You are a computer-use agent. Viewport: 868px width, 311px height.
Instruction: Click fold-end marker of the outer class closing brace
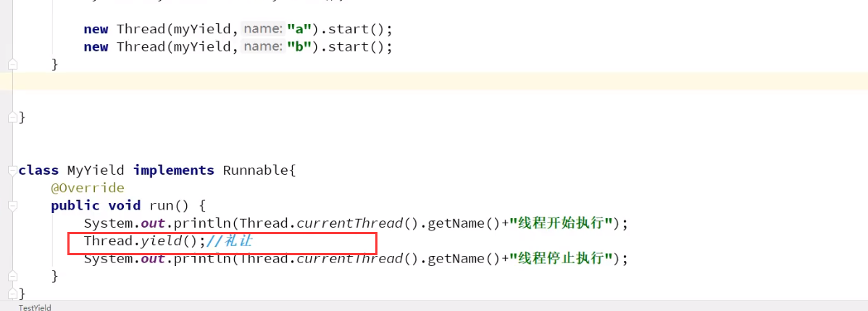12,117
